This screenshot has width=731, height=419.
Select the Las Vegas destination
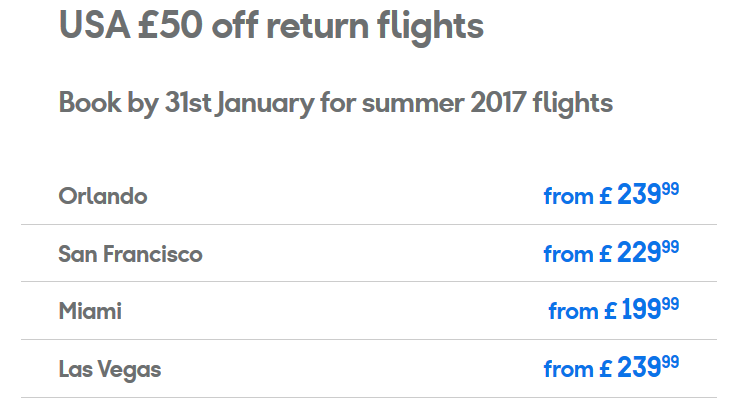pyautogui.click(x=110, y=370)
